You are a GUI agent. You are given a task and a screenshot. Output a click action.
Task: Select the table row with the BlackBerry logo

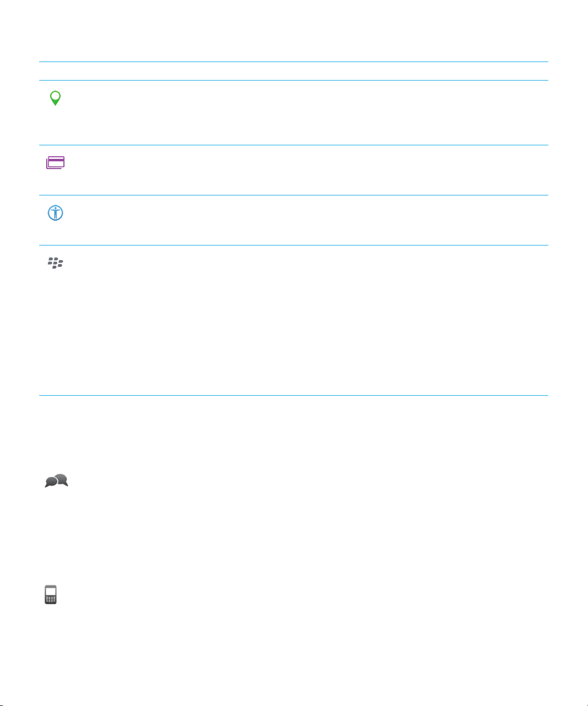pyautogui.click(x=294, y=320)
